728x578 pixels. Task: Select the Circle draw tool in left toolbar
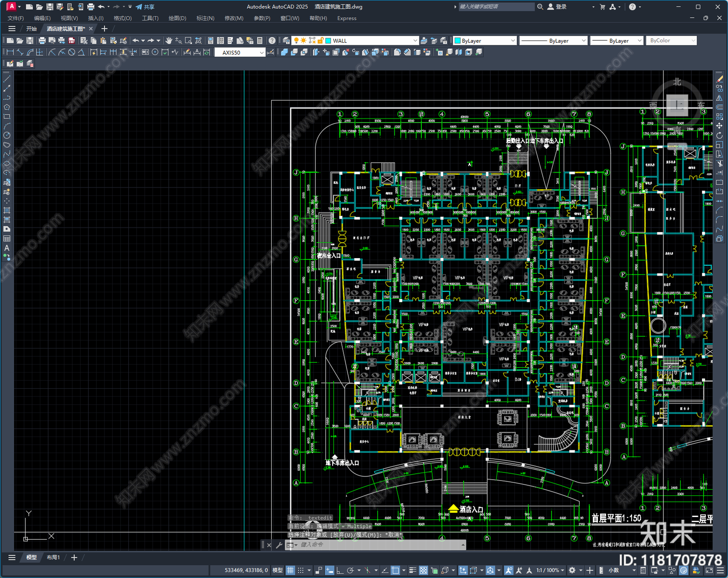7,135
